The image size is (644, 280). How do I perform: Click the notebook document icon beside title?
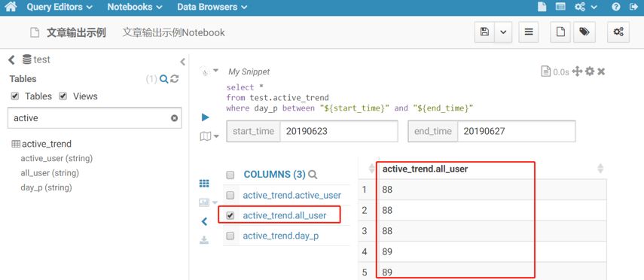[x=35, y=33]
